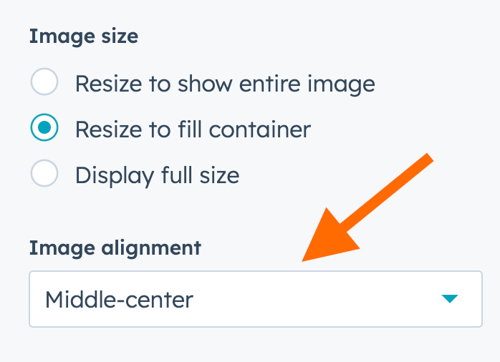Click the Middle-center value text

click(119, 300)
